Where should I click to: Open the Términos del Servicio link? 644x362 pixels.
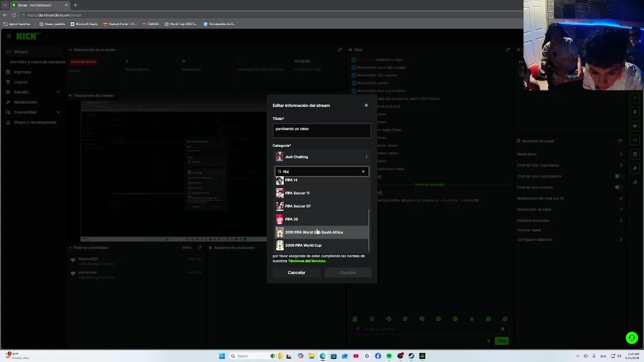coord(307,261)
